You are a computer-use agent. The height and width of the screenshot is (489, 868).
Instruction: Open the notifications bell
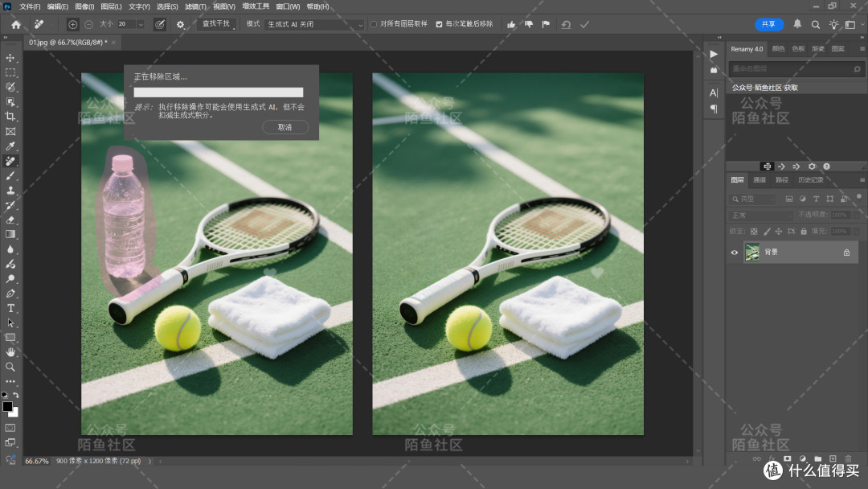point(797,24)
